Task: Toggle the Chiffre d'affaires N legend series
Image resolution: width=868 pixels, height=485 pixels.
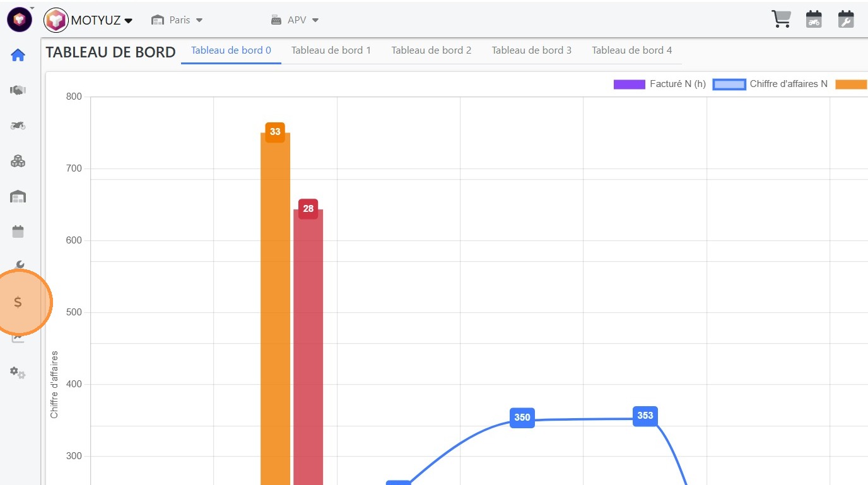Action: click(x=770, y=84)
